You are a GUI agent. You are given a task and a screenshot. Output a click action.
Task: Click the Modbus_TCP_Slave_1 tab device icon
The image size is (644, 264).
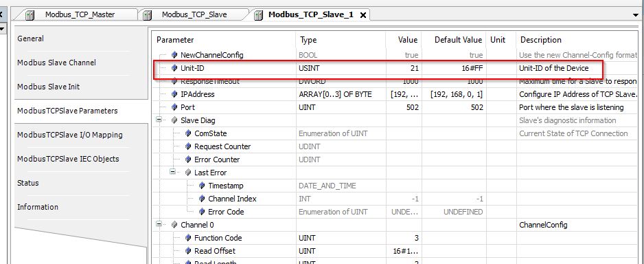pos(258,15)
